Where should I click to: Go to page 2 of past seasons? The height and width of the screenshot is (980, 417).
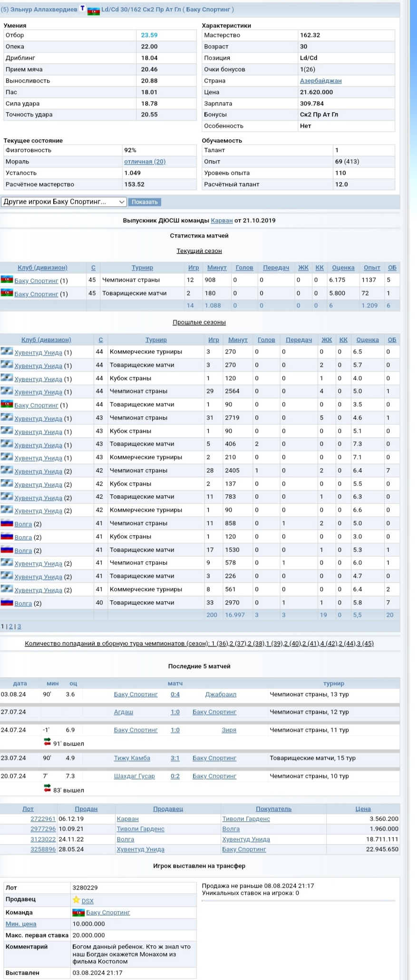coord(11,626)
